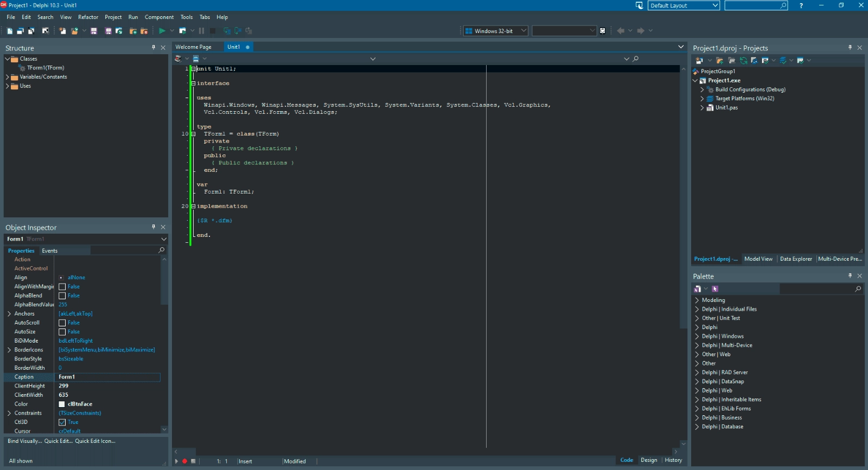
Task: Open the Data Explorer tab
Action: pos(796,259)
